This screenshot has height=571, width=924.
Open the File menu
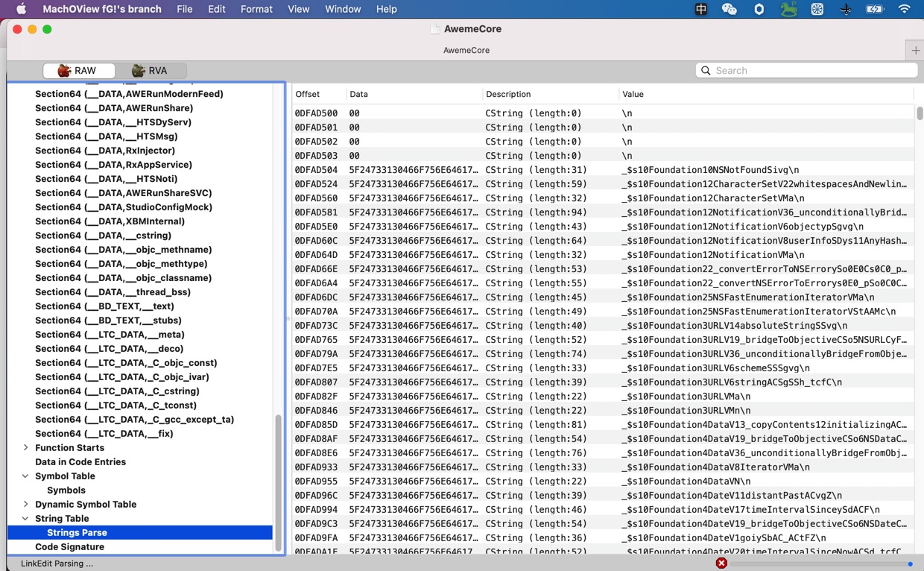pos(184,9)
